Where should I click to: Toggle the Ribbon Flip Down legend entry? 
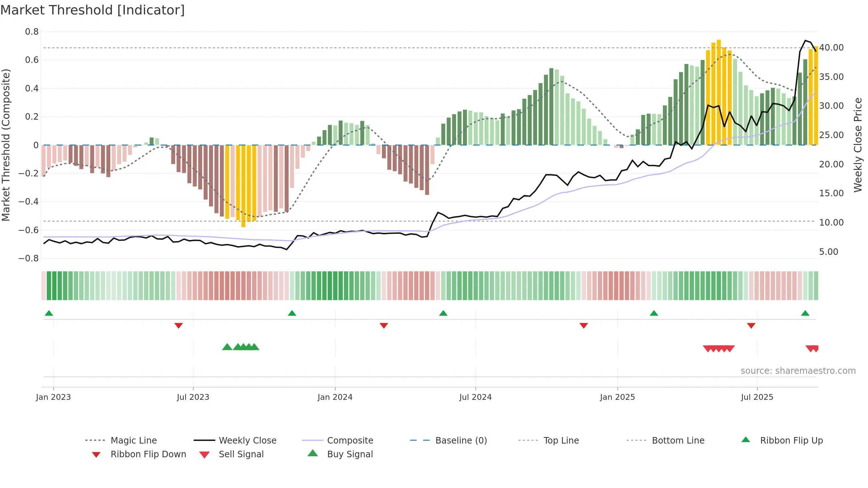(x=139, y=454)
